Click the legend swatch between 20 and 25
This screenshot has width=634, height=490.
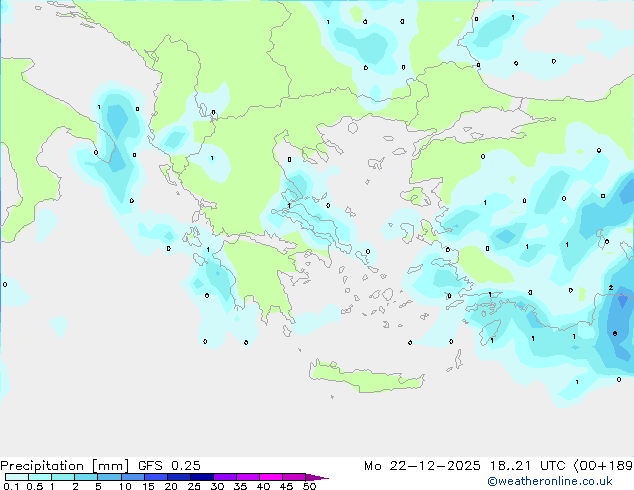178,477
